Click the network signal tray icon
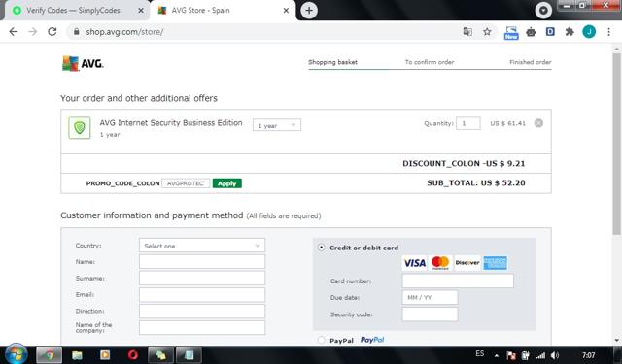The image size is (622, 364). [540, 355]
